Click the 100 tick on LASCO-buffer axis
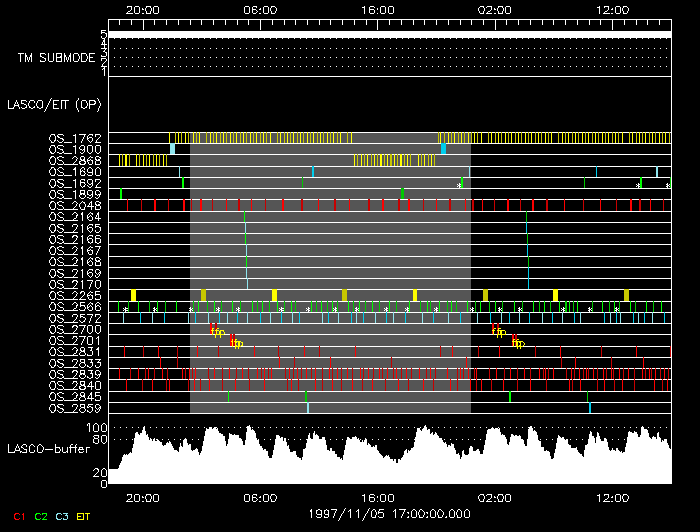Viewport: 700px width, 532px height. (x=96, y=428)
